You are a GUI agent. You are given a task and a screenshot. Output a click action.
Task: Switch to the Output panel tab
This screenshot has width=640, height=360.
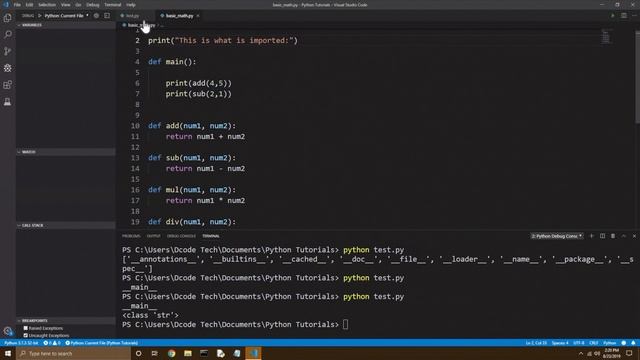point(153,236)
